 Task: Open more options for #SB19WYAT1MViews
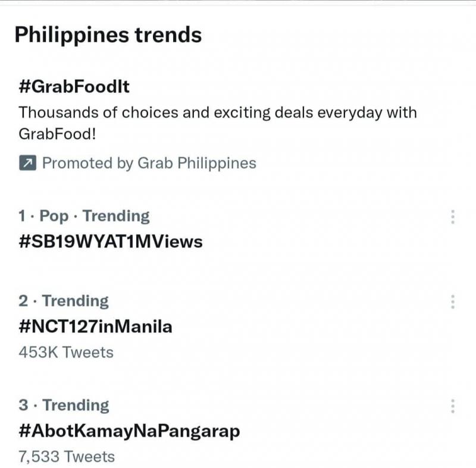tap(453, 216)
